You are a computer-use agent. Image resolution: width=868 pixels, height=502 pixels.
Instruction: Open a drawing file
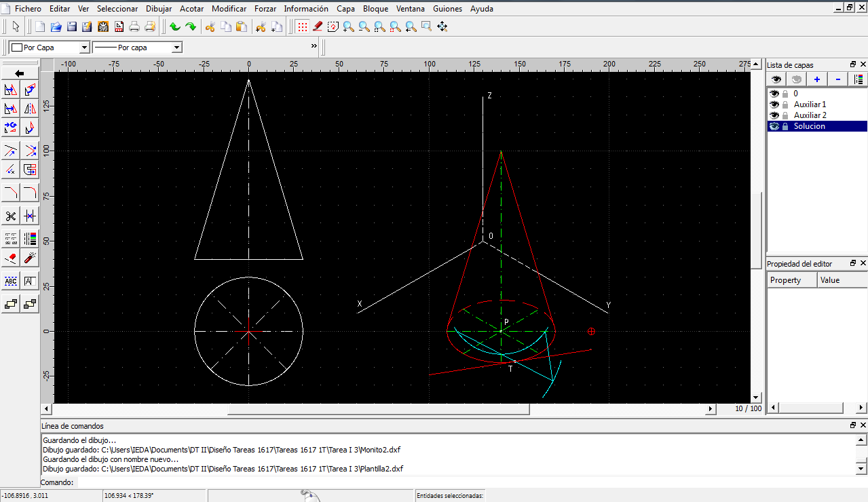click(56, 26)
